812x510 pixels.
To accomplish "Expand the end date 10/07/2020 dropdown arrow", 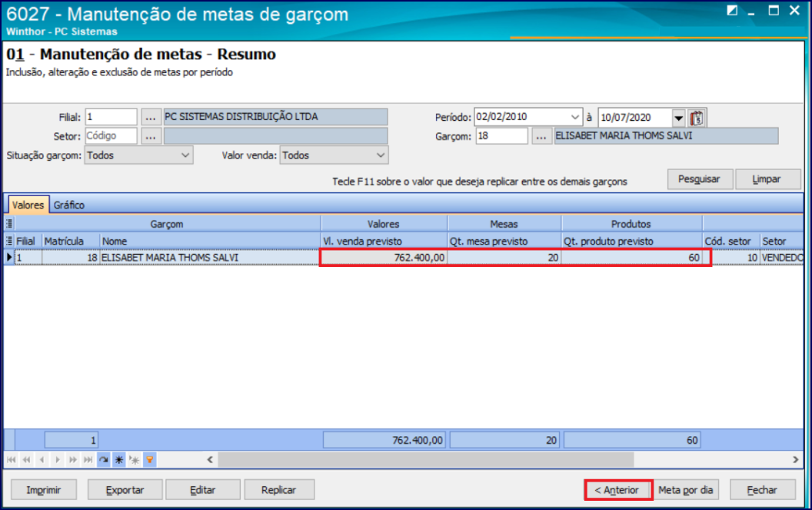I will click(x=679, y=118).
